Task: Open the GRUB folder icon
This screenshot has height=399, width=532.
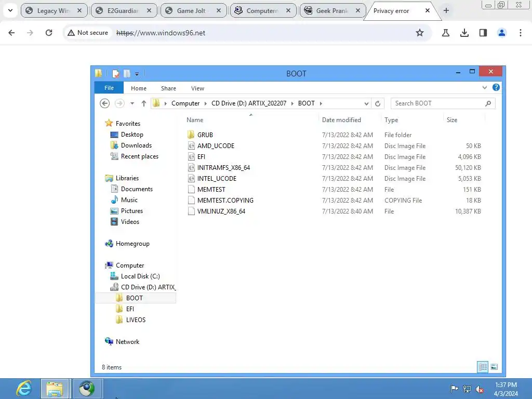Action: point(191,135)
